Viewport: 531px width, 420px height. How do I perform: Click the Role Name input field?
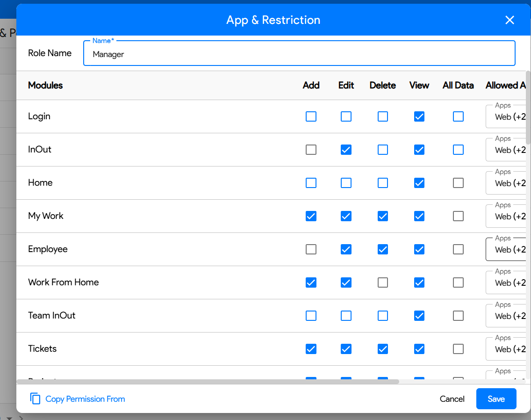point(299,54)
